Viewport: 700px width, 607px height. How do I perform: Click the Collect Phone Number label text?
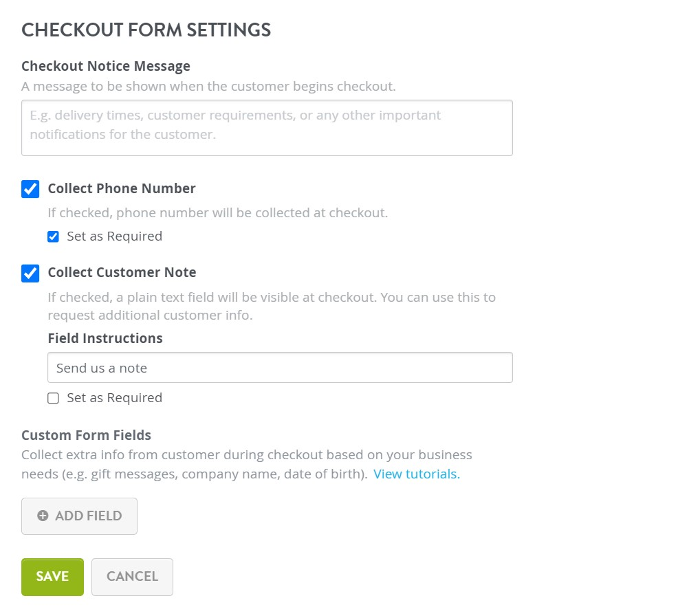(122, 189)
